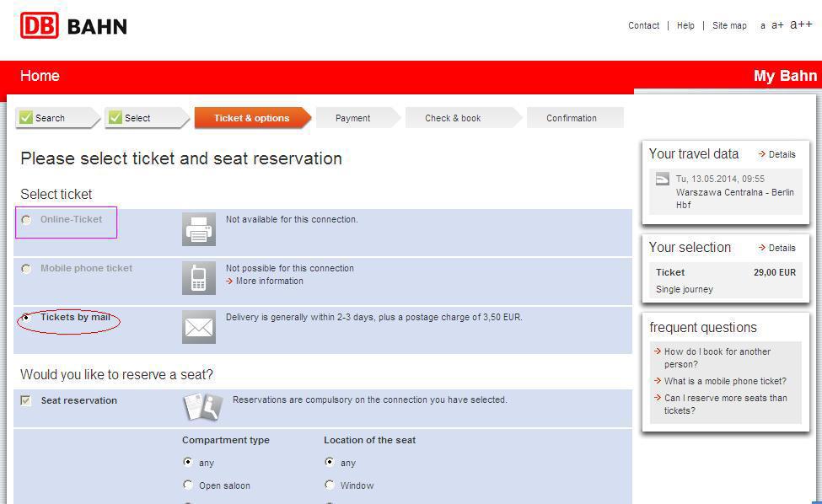
Task: Click the printer icon for Online-Ticket
Action: click(199, 229)
